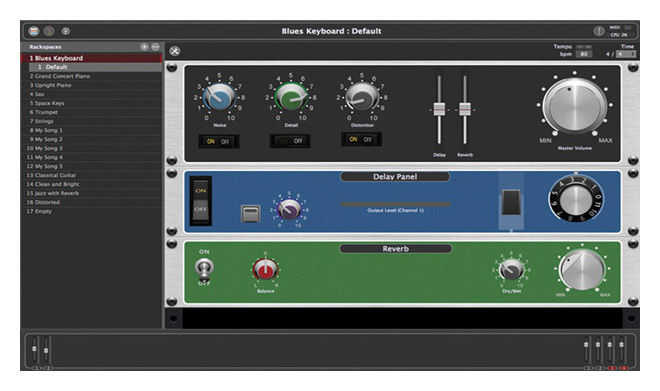Screen dimensions: 660x391
Task: Click the blue Noise knob
Action: (x=219, y=97)
